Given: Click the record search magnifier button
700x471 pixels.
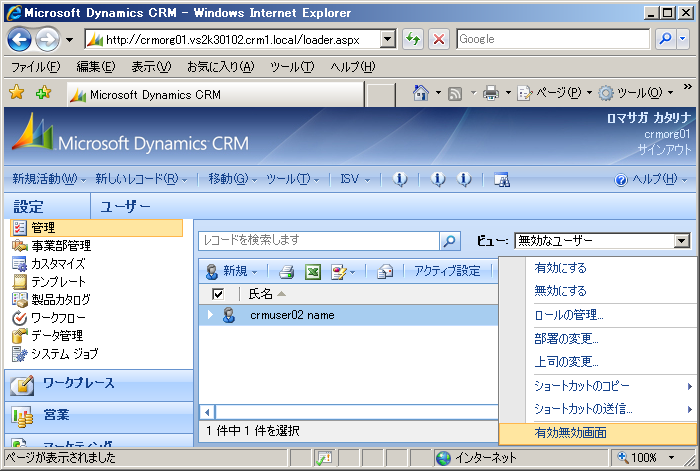Looking at the screenshot, I should coord(450,241).
